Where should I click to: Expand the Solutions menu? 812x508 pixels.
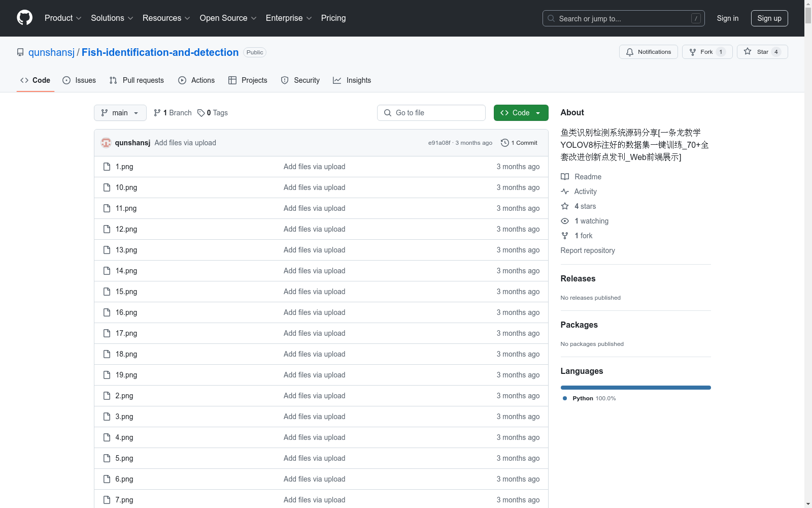coord(112,18)
